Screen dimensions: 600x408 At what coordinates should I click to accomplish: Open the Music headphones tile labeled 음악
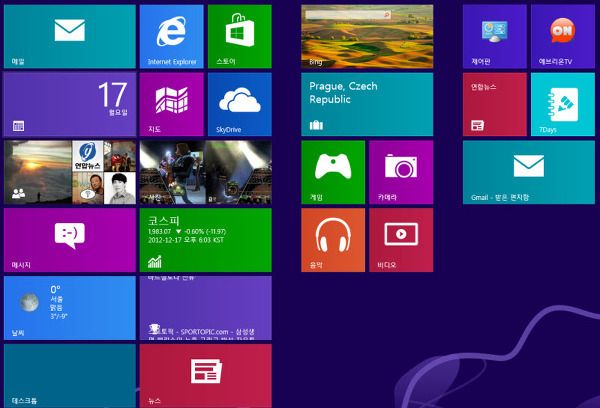point(333,240)
